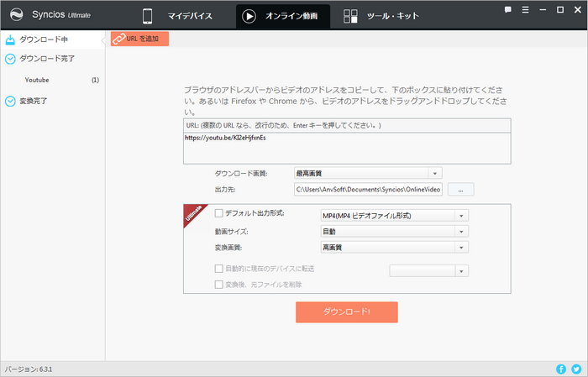
Task: Click the link icon on URLを追加
Action: pyautogui.click(x=119, y=39)
